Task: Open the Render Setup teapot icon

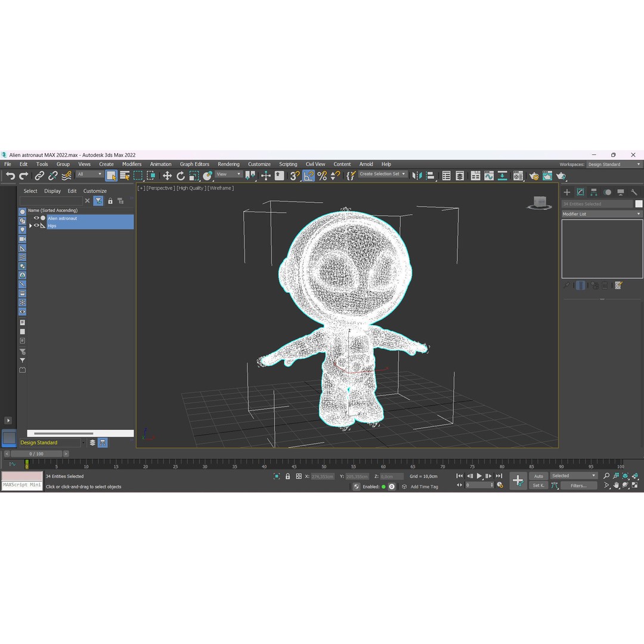Action: tap(534, 176)
